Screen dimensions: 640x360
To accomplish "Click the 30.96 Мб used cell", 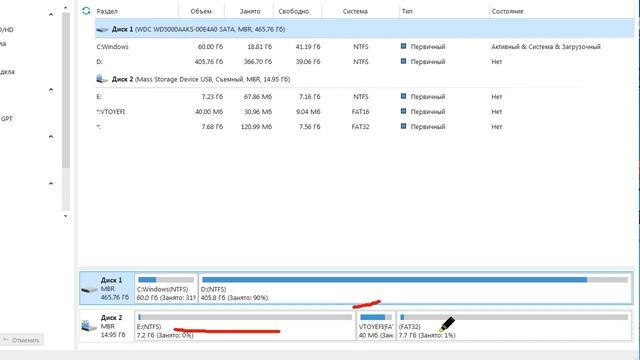I will tap(258, 111).
